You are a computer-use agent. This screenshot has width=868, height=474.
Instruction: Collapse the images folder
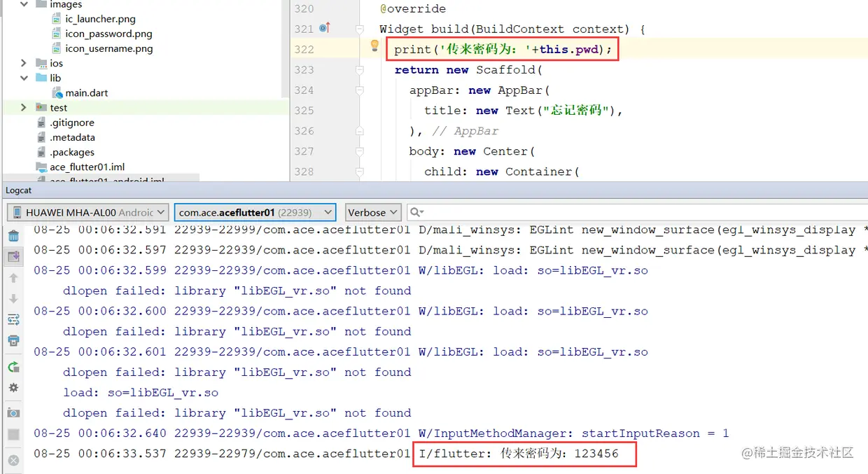click(x=24, y=5)
